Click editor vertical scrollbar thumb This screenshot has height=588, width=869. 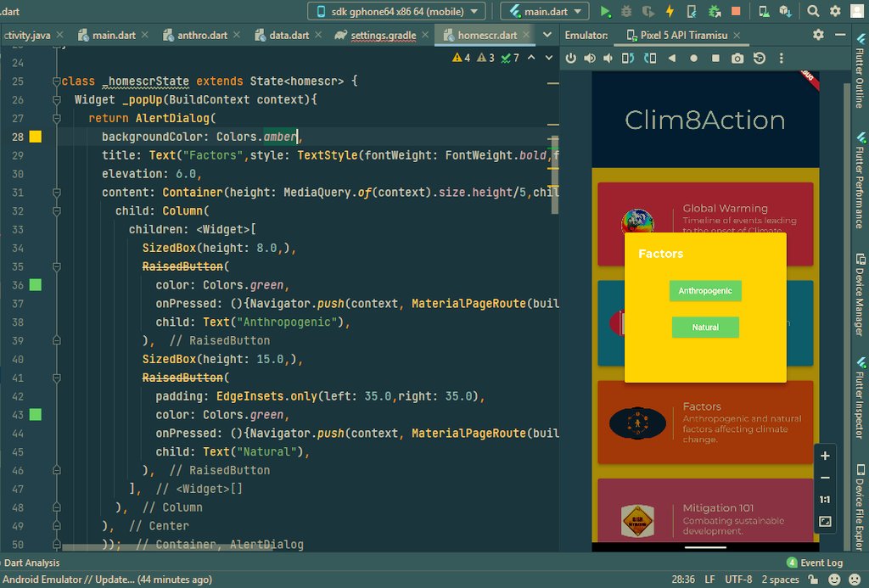[x=555, y=175]
